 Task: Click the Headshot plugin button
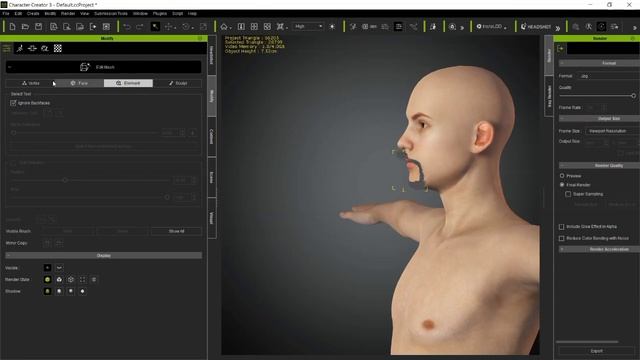(x=536, y=27)
